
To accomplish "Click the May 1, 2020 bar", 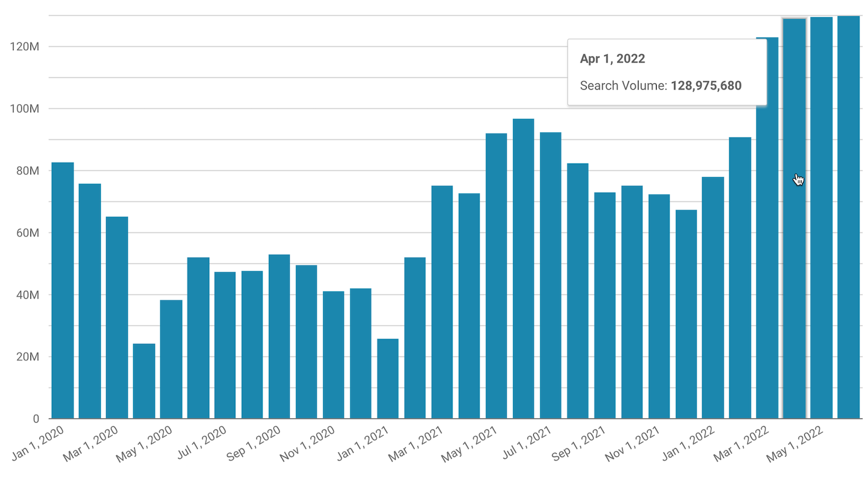I will [x=171, y=359].
